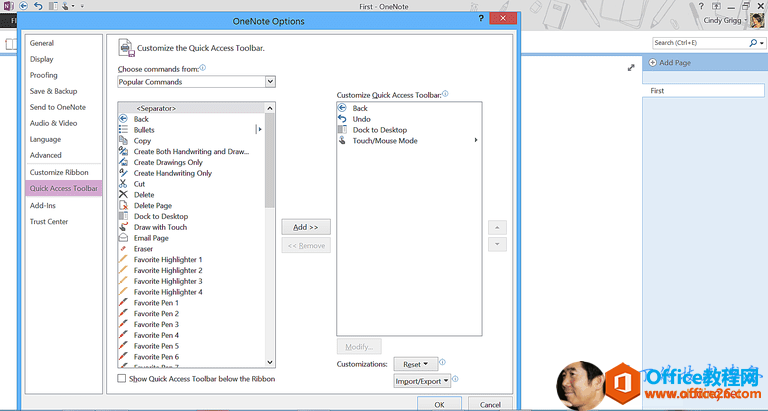This screenshot has width=768, height=411.
Task: Enable Show Quick Access Toolbar below the Ribbon
Action: tap(122, 379)
